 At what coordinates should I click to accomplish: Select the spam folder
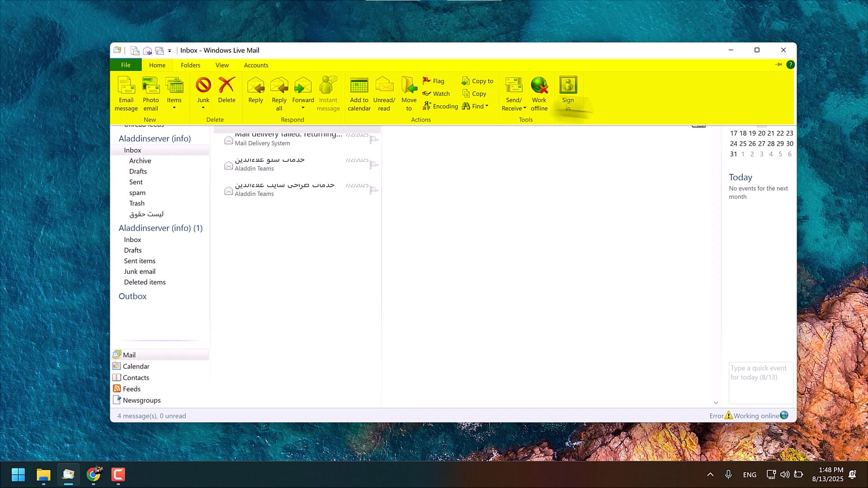(x=137, y=192)
